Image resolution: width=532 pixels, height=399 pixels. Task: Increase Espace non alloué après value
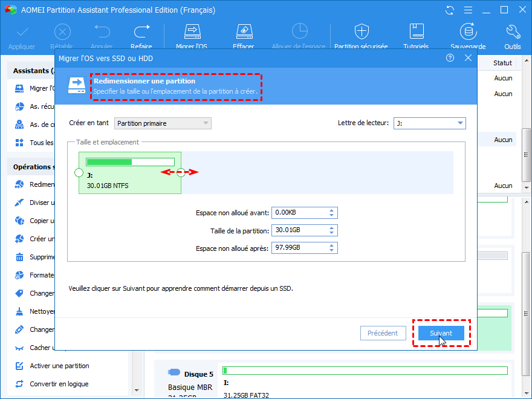(x=331, y=245)
